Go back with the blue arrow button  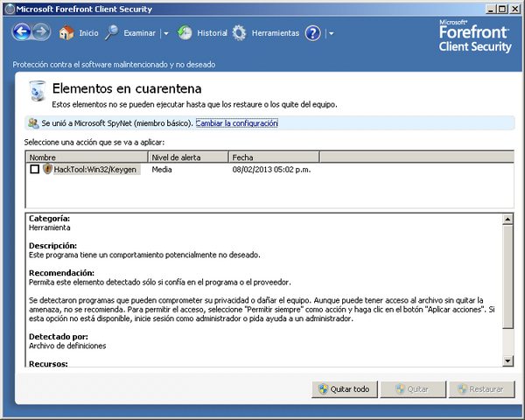tap(22, 32)
